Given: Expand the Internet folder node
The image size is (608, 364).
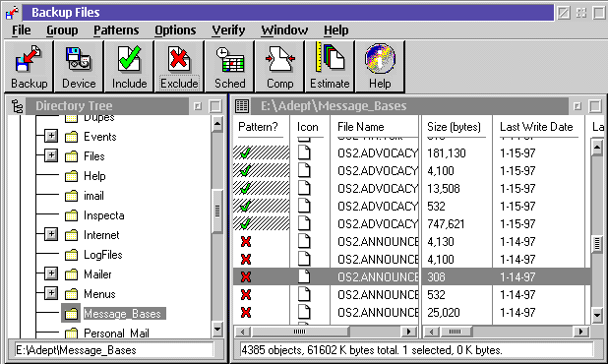Looking at the screenshot, I should pyautogui.click(x=51, y=234).
